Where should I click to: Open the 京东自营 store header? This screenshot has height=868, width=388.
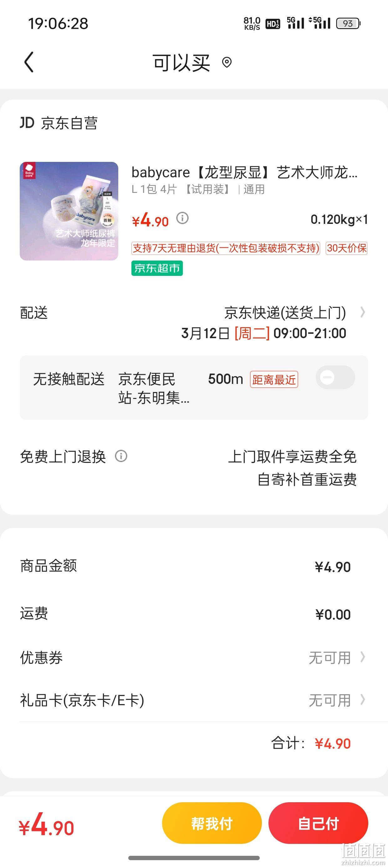coord(59,123)
